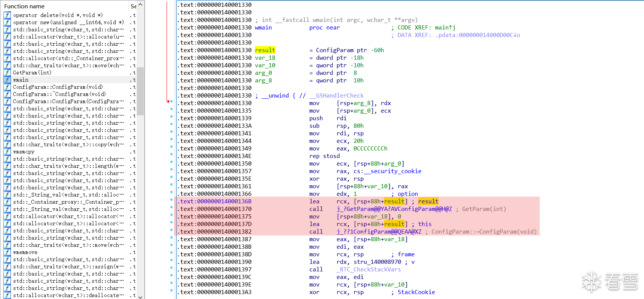Select the 'GetParam(int)' function name
This screenshot has width=644, height=299.
(x=32, y=73)
